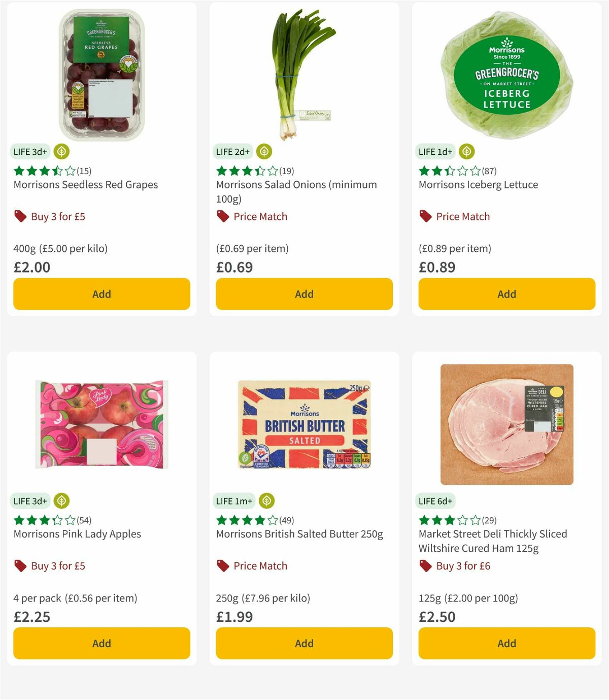609x700 pixels.
Task: Expand the LIFE 6d+ badge on Wiltshire Cured Ham
Action: [435, 501]
